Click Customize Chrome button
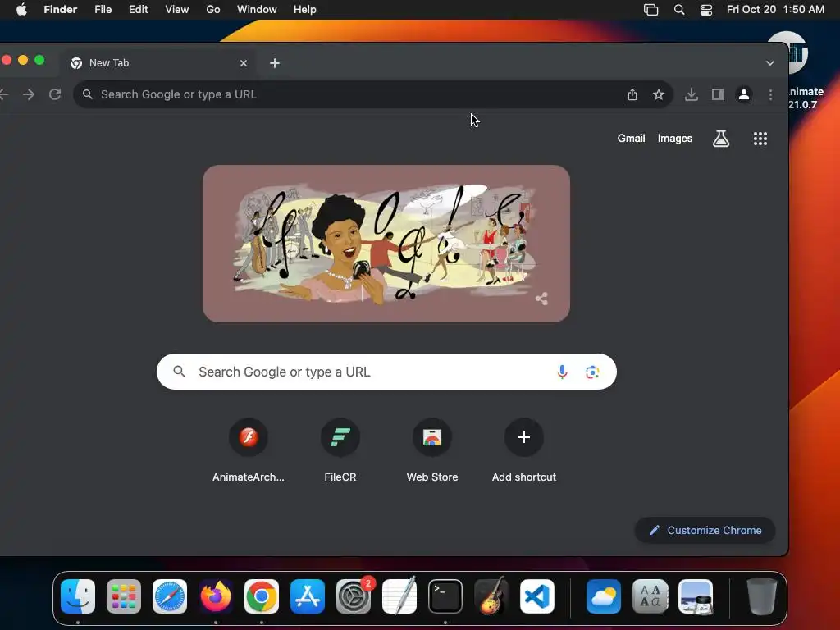The image size is (840, 630). tap(705, 531)
